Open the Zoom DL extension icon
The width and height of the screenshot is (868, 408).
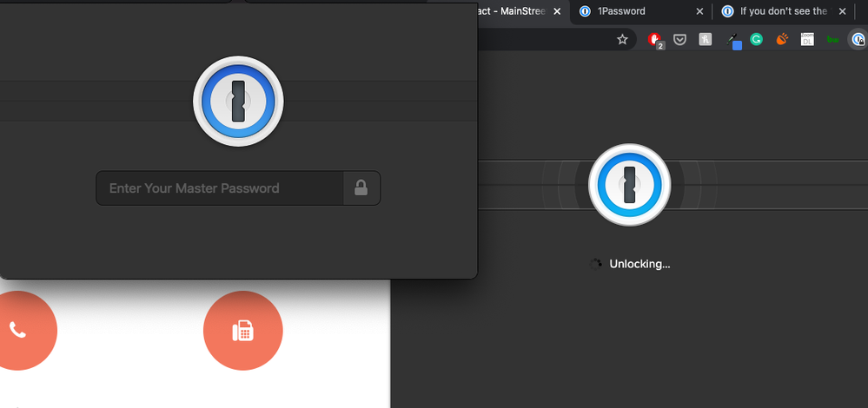point(807,39)
